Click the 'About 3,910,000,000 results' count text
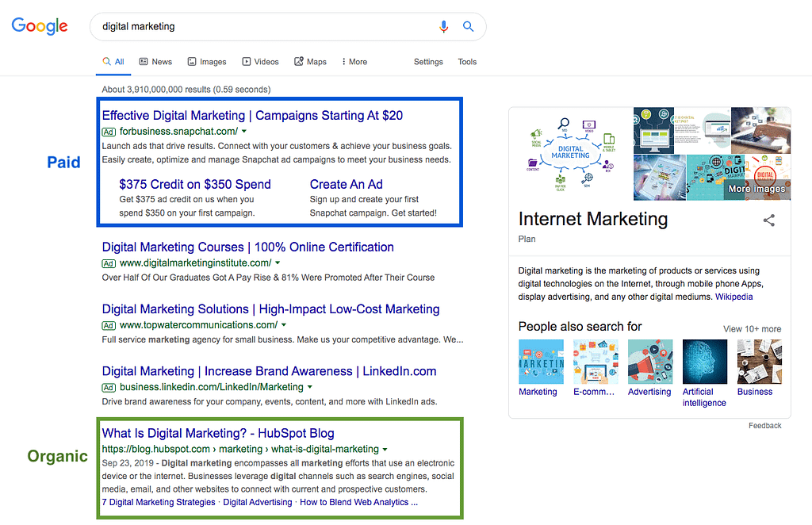 [x=186, y=90]
